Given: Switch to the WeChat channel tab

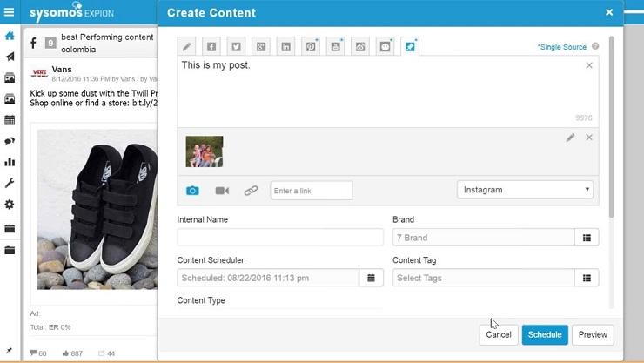Looking at the screenshot, I should tap(386, 46).
